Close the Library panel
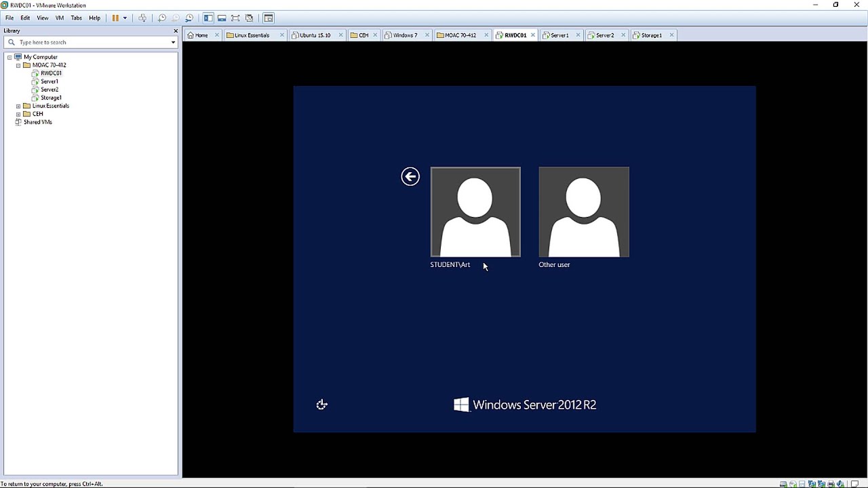 (176, 30)
